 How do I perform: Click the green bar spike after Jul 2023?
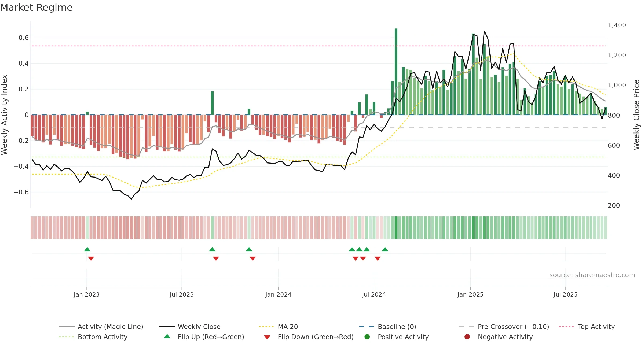pos(212,103)
